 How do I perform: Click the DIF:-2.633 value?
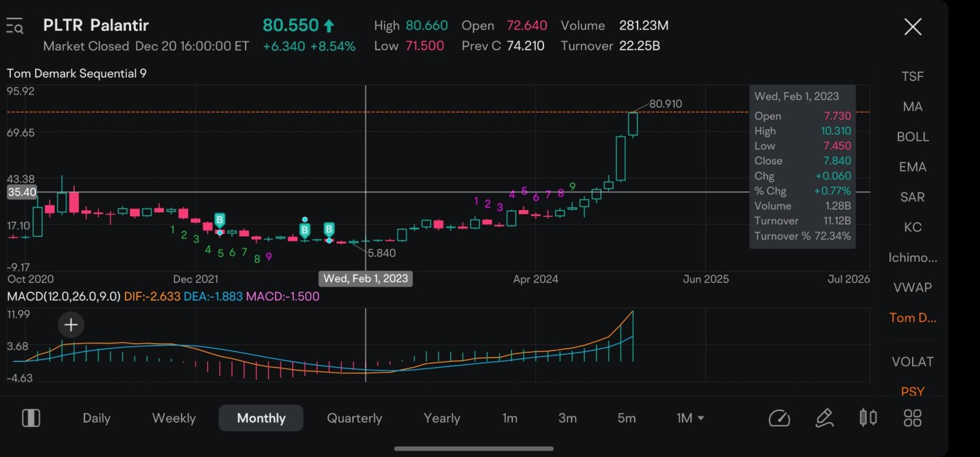(x=152, y=296)
